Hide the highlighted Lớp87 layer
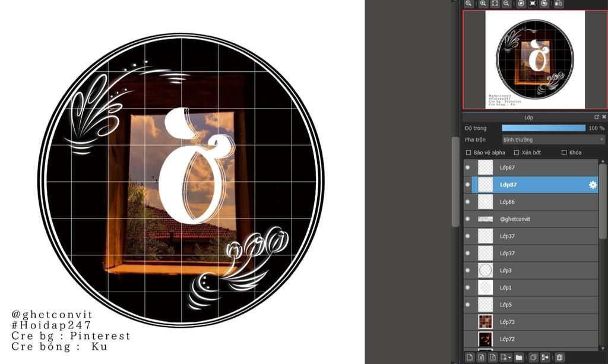The image size is (608, 364). click(468, 185)
